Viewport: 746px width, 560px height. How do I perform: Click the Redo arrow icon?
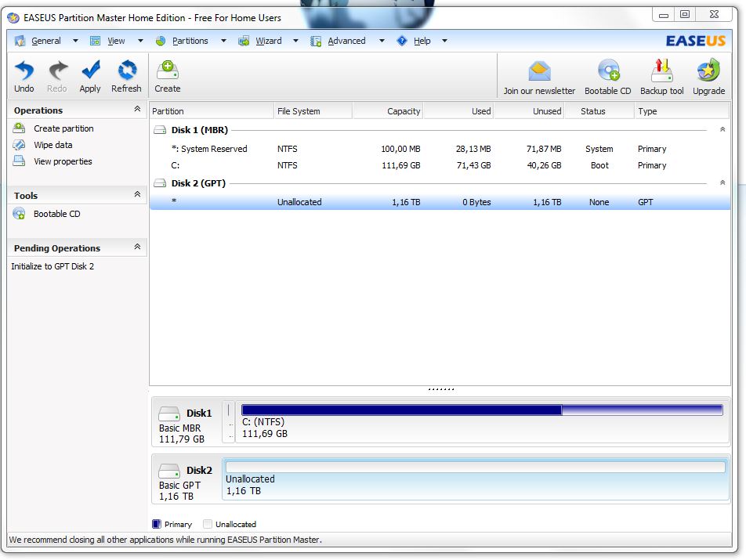[x=58, y=70]
